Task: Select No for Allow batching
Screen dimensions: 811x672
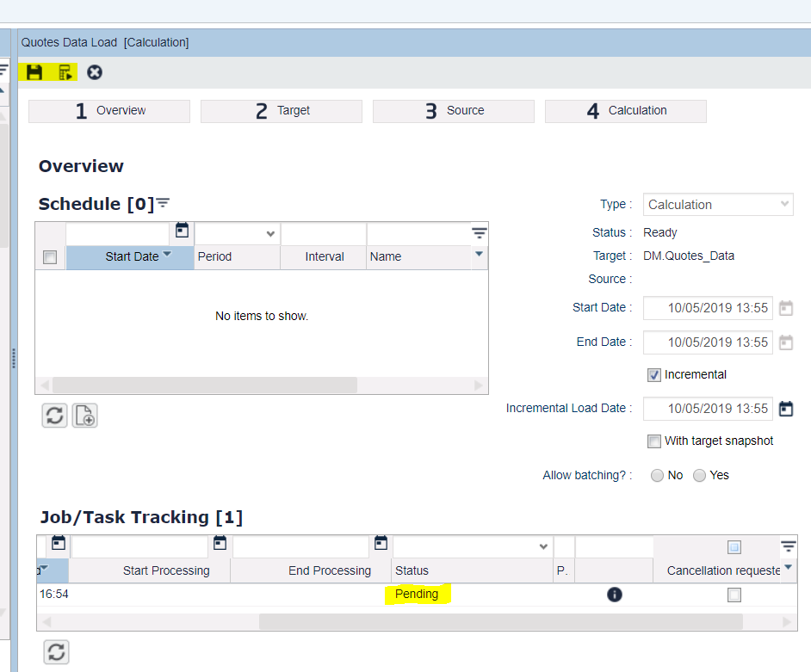Action: [658, 476]
